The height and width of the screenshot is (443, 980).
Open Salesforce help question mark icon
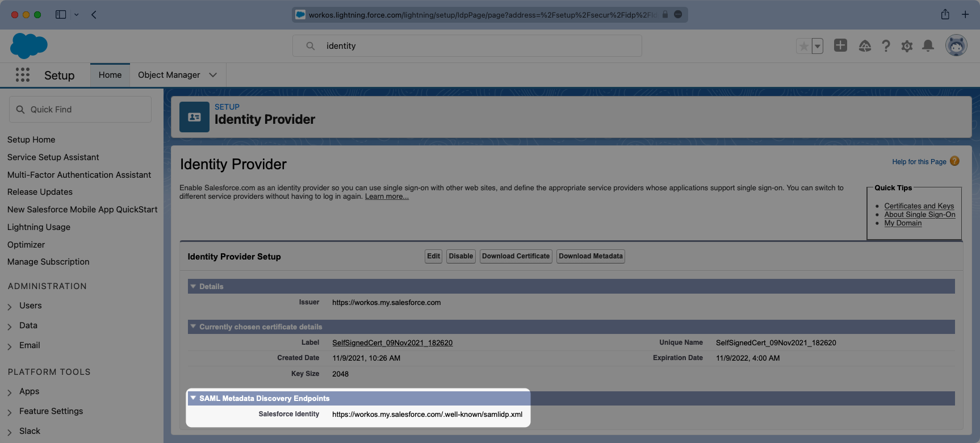click(x=886, y=46)
